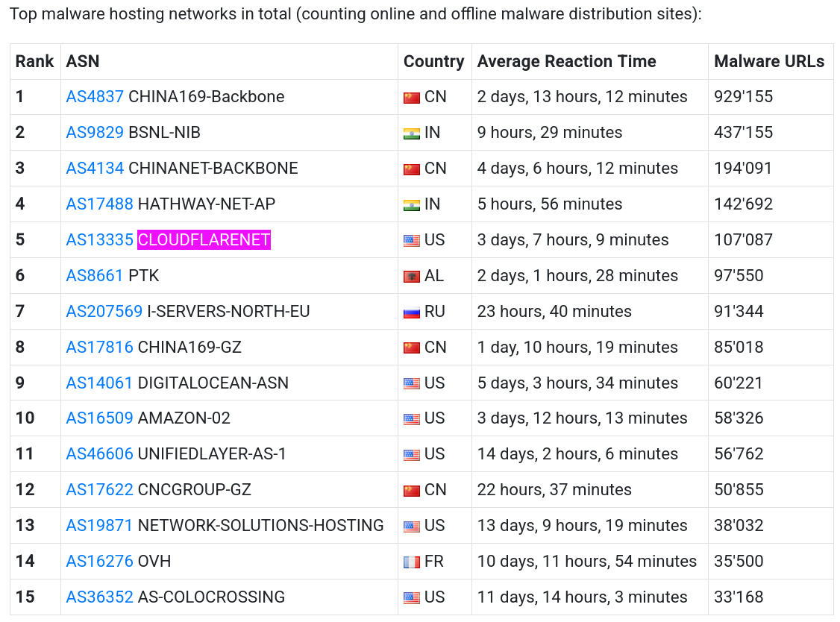Follow the AS16276 link for OVH
840x622 pixels.
[x=99, y=562]
